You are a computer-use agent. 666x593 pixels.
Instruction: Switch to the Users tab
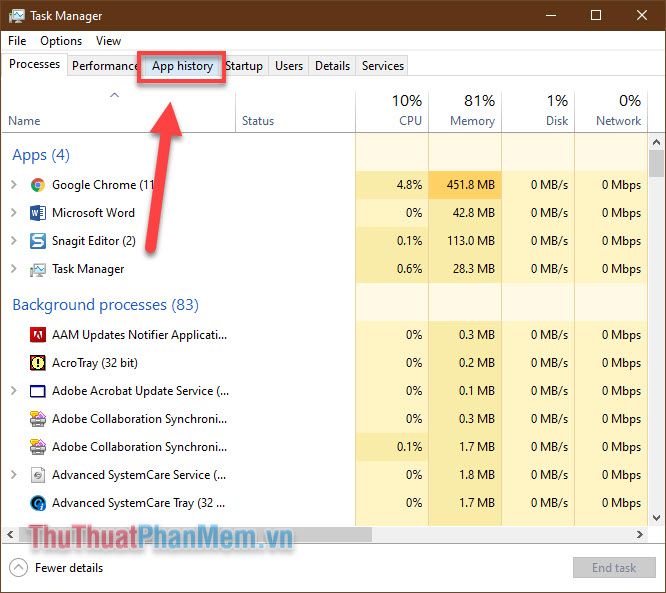(x=289, y=66)
